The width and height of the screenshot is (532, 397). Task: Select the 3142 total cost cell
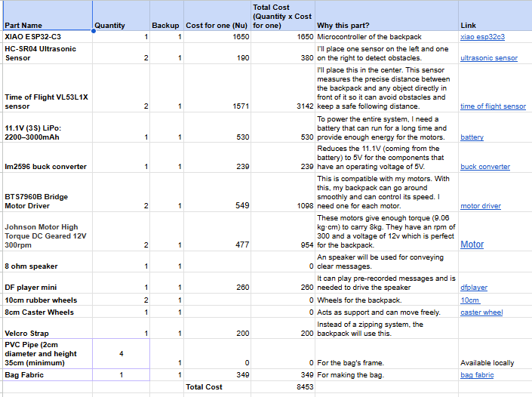pyautogui.click(x=283, y=88)
